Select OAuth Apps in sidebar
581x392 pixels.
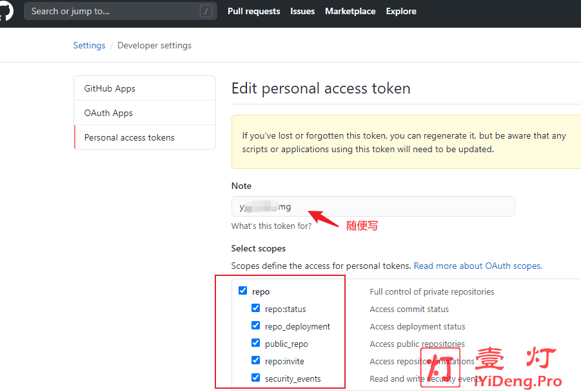click(x=145, y=113)
